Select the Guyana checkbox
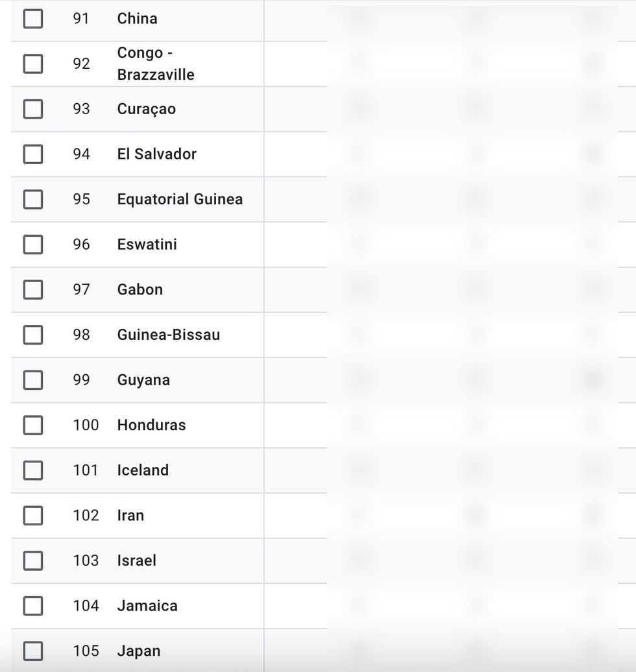Image resolution: width=636 pixels, height=672 pixels. [x=33, y=379]
